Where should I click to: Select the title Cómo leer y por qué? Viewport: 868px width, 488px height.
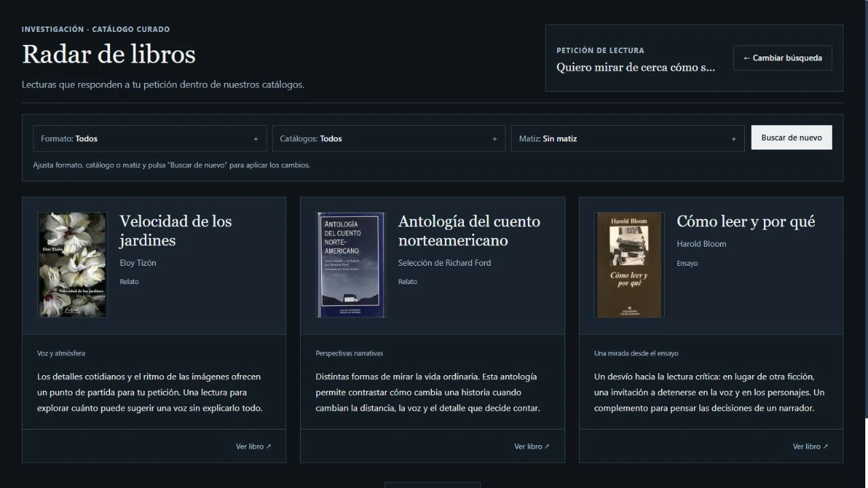click(746, 222)
